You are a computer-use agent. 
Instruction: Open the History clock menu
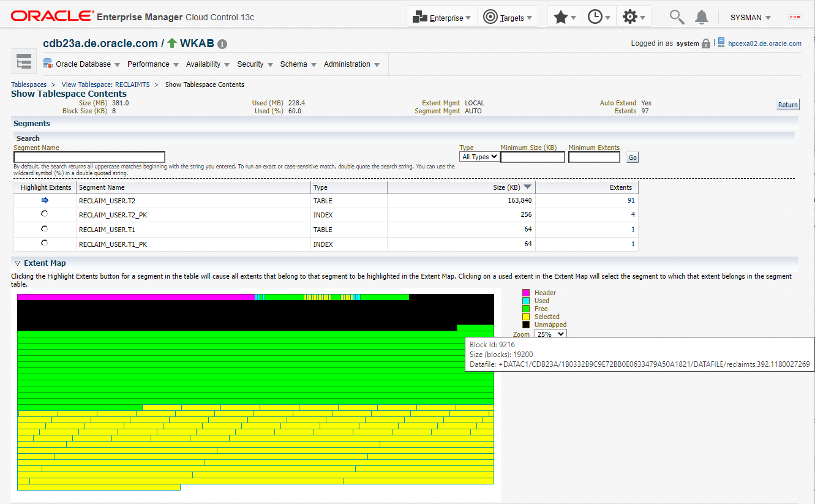pos(599,17)
